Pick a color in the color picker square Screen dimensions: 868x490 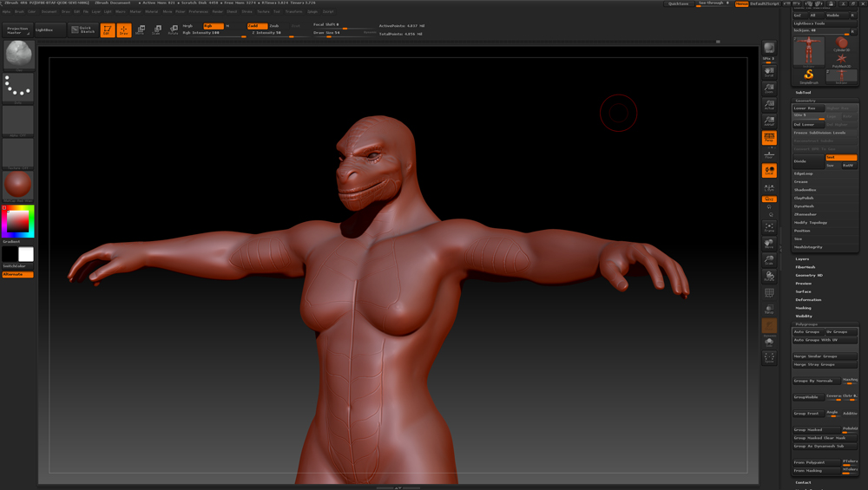[16, 222]
